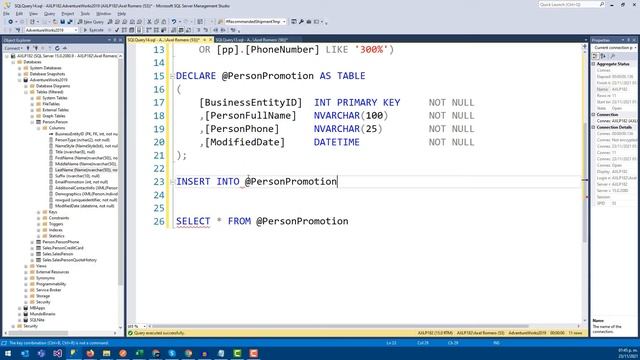Select the Sales.PersonCreditCard table
The height and width of the screenshot is (360, 640).
coord(62,248)
